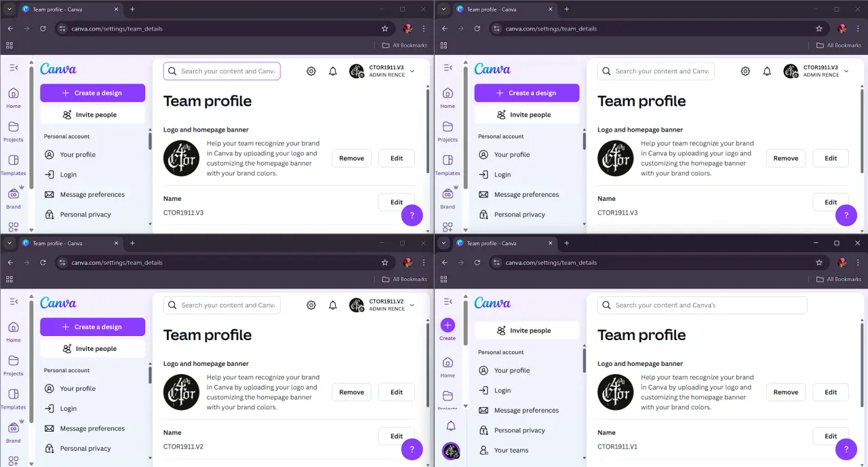Click purple help button in top-left window
Viewport: 868px width, 467px height.
[412, 215]
